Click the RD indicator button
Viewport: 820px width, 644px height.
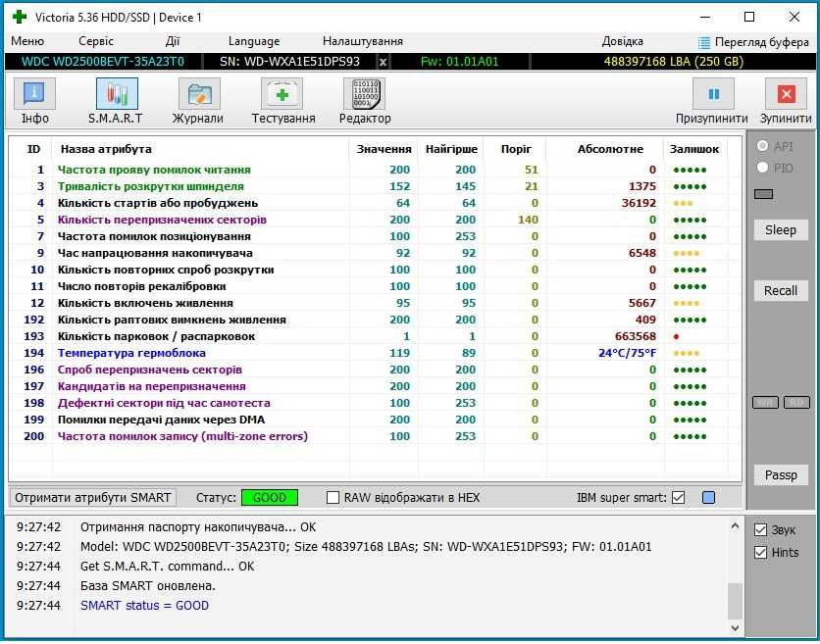(x=796, y=403)
